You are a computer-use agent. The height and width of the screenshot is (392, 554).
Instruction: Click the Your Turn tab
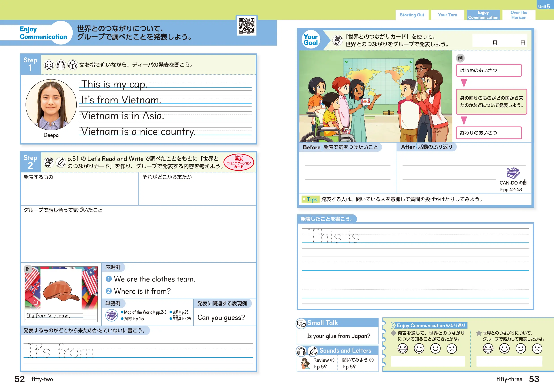pyautogui.click(x=447, y=15)
